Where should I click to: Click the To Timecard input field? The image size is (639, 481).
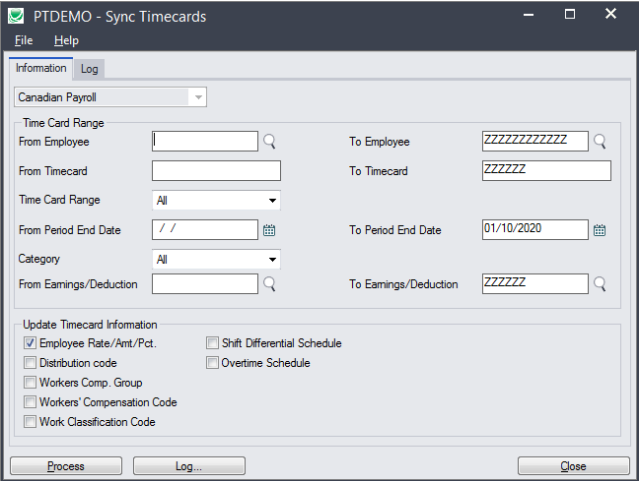(x=546, y=170)
